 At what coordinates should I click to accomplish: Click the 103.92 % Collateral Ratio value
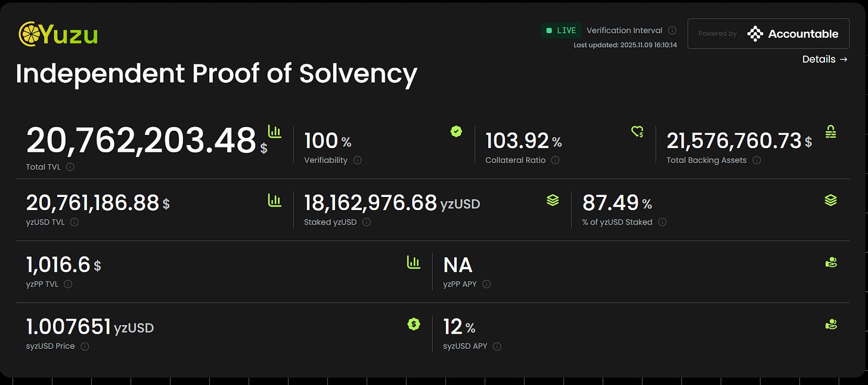click(523, 141)
